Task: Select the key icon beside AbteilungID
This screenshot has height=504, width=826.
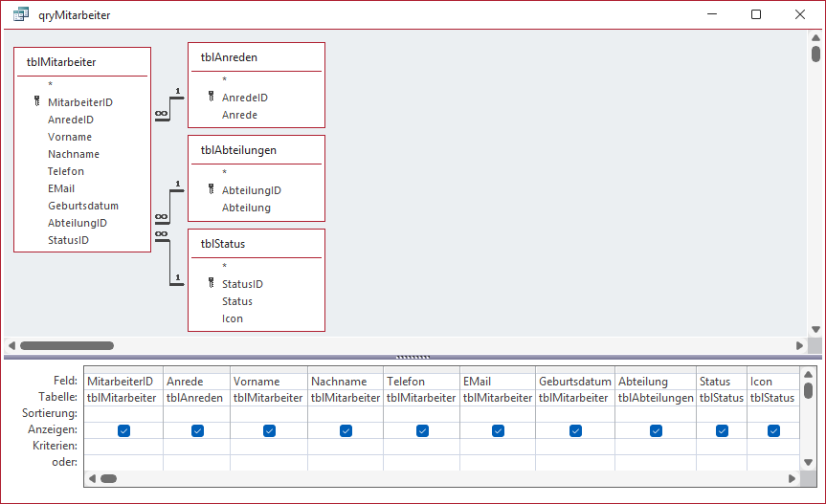Action: pos(211,190)
